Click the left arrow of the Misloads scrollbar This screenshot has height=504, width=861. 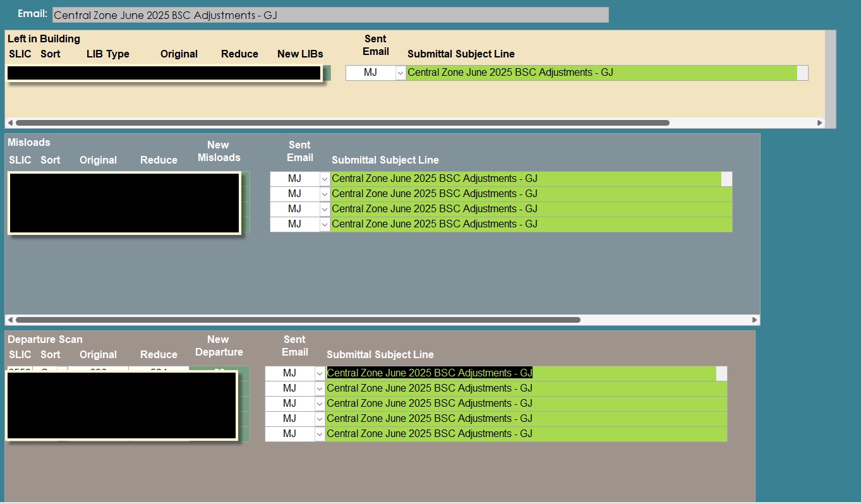click(x=11, y=320)
